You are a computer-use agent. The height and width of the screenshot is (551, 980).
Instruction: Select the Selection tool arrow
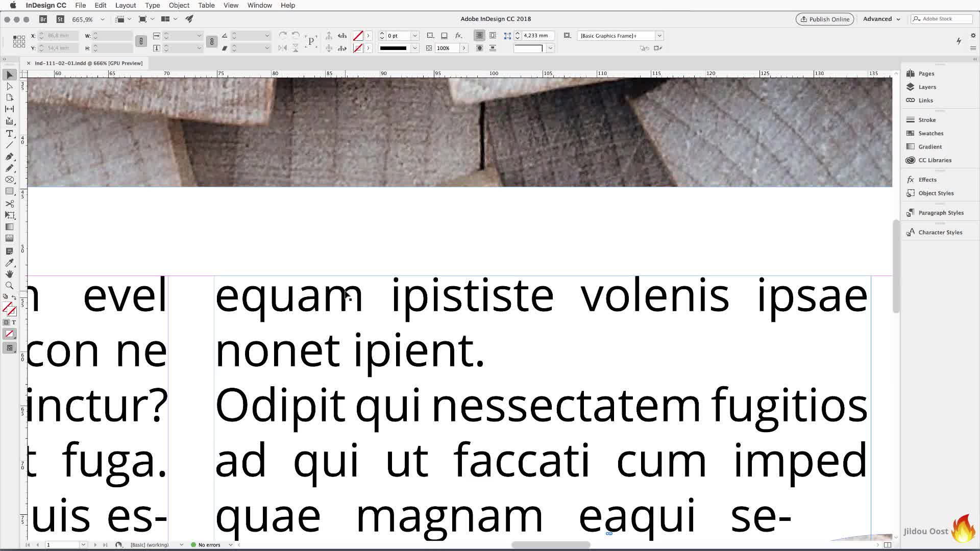click(9, 75)
